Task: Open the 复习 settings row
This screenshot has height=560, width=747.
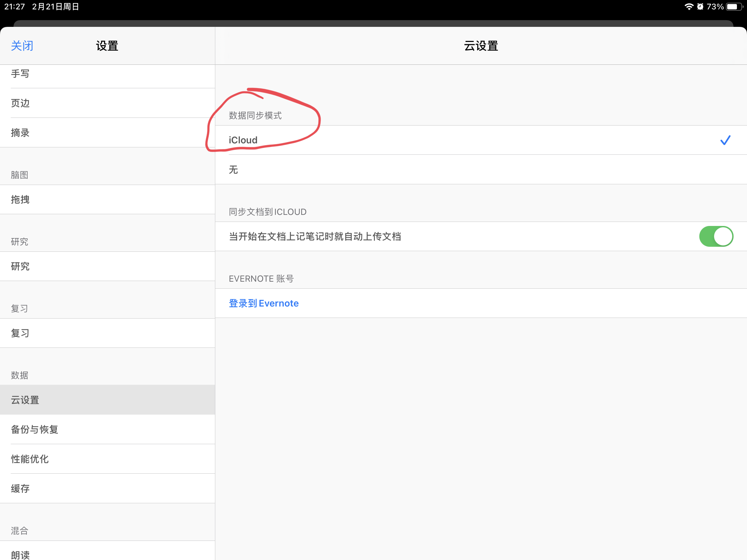Action: pyautogui.click(x=107, y=333)
